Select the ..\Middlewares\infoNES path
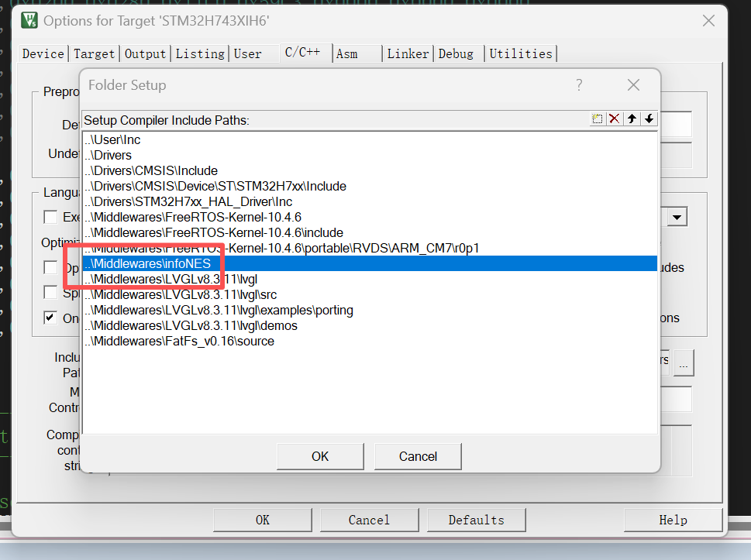Image resolution: width=751 pixels, height=560 pixels. pyautogui.click(x=370, y=263)
